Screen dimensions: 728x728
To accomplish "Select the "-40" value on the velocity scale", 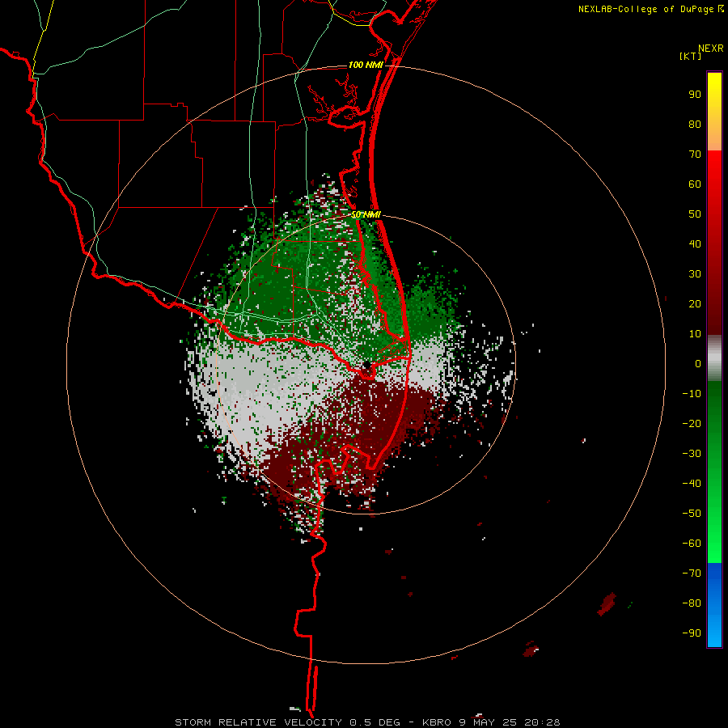I will pos(692,484).
